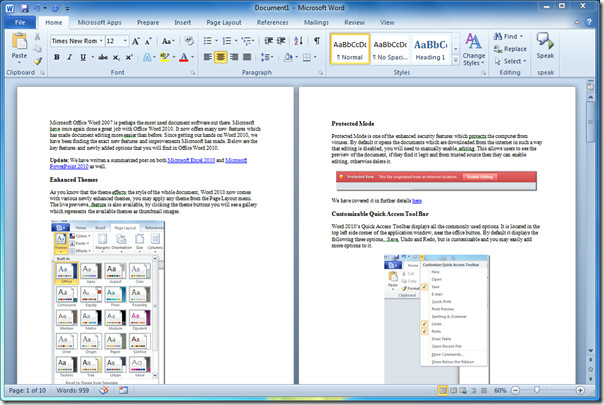Viewport: 604px width, 405px height.
Task: Click the Grow Font icon
Action: click(136, 41)
